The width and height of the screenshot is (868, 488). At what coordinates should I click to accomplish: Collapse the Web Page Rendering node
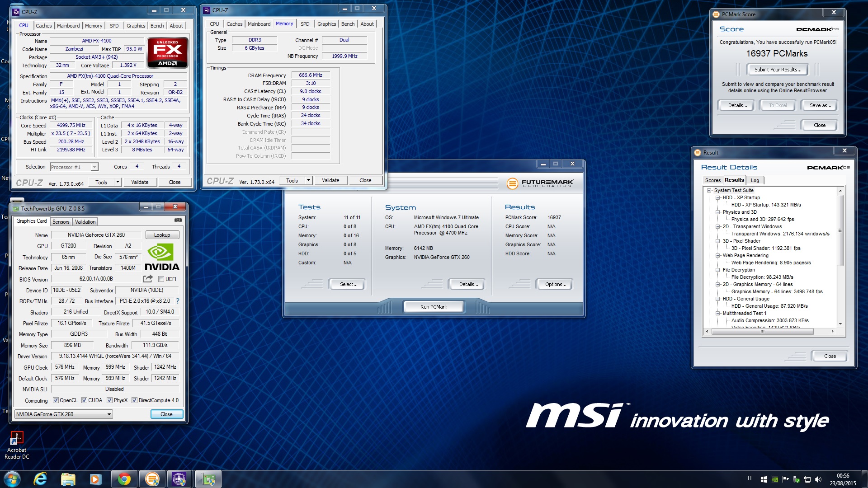pos(717,256)
